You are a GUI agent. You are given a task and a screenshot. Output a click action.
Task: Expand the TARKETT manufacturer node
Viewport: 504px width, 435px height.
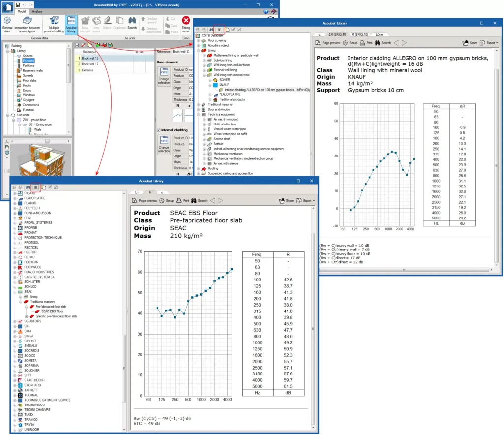click(x=15, y=390)
